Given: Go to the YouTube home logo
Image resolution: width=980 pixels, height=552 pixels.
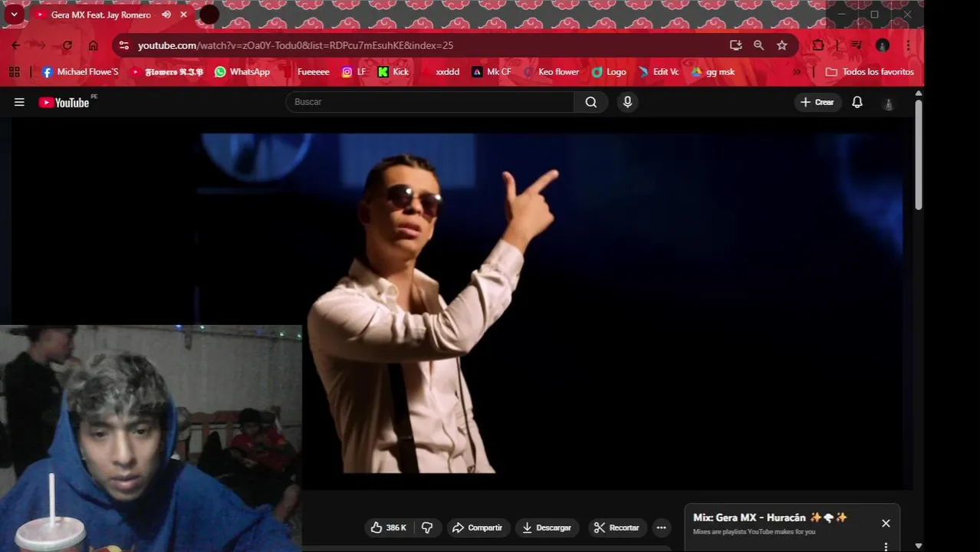Looking at the screenshot, I should [x=64, y=102].
